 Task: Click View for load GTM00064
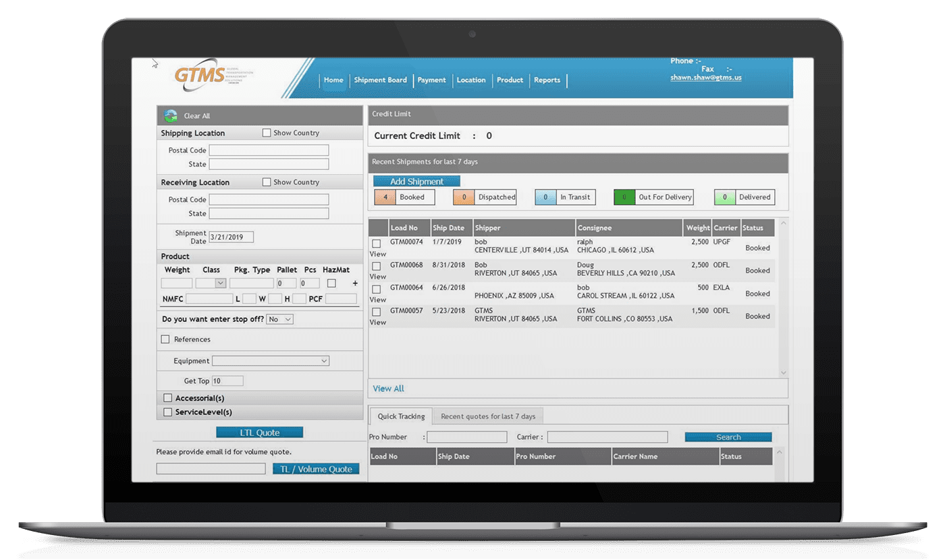(378, 300)
